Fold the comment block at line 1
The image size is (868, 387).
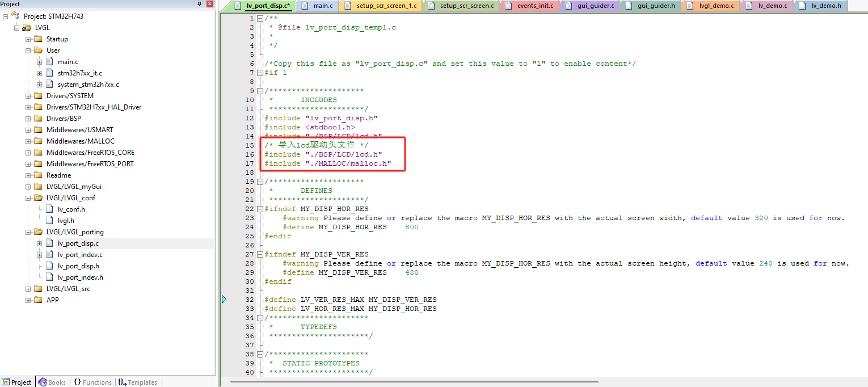(x=260, y=18)
